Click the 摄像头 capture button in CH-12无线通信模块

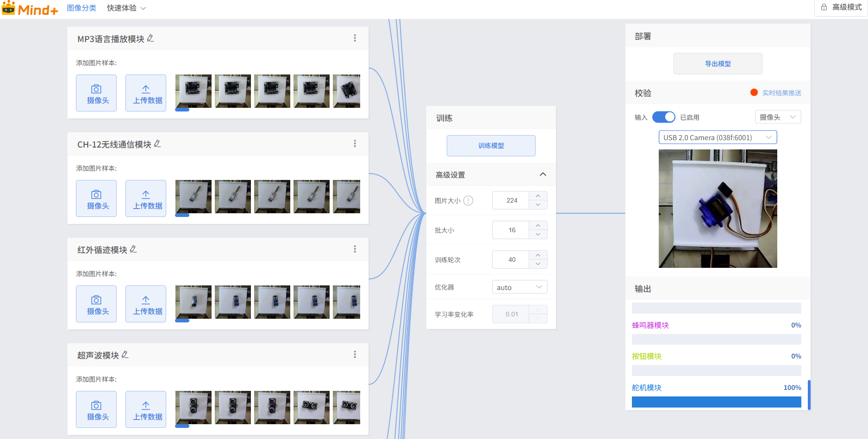pos(96,198)
